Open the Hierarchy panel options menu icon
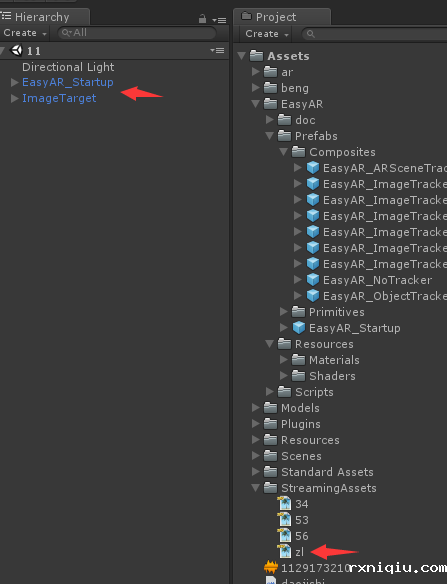Screen dimensions: 447x584 pos(219,20)
